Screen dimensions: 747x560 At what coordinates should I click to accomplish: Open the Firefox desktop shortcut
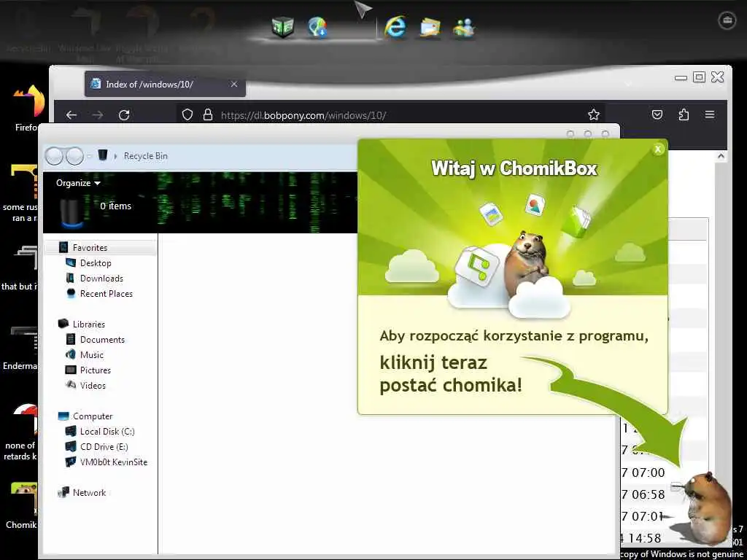(26, 108)
